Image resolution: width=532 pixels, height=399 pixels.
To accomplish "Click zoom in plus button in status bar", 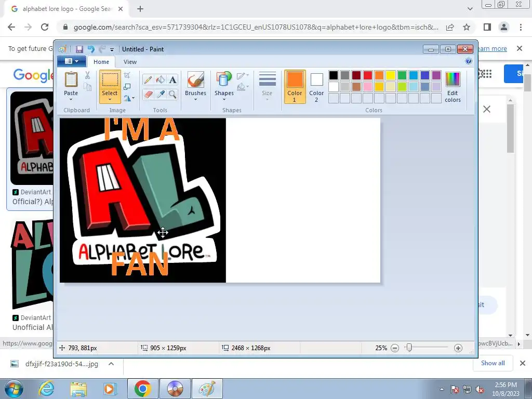I will [x=458, y=348].
